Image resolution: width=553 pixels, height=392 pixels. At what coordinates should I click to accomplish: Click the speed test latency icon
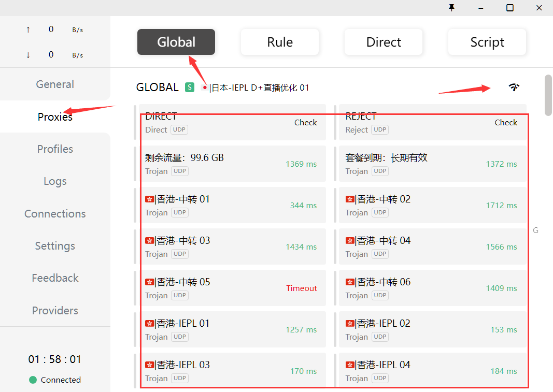tap(514, 87)
